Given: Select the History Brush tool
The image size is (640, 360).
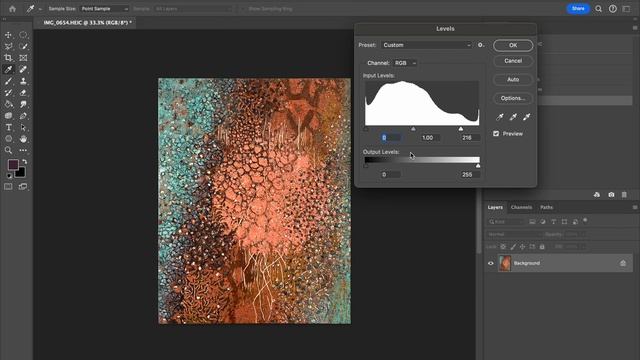Looking at the screenshot, I should [x=8, y=93].
